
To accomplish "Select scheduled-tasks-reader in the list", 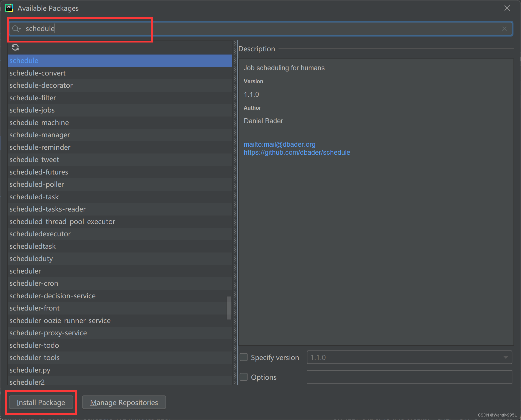I will (x=120, y=209).
